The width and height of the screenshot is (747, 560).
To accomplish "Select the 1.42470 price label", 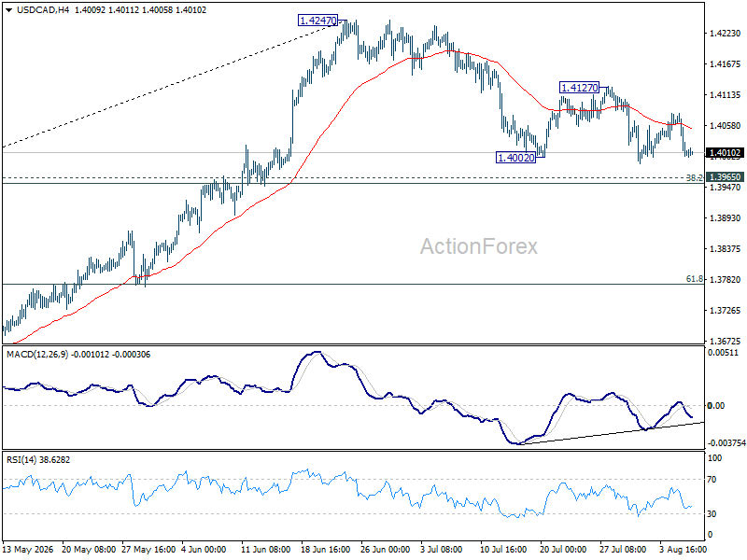I will pyautogui.click(x=317, y=21).
